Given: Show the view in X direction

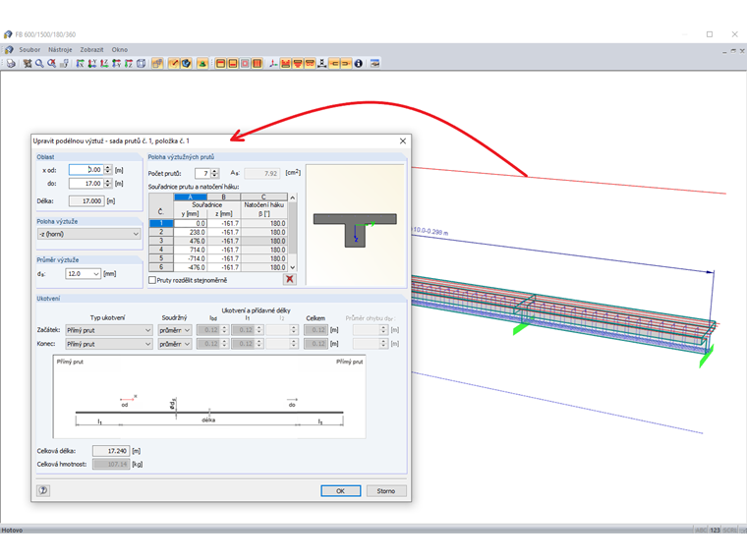Looking at the screenshot, I should [x=80, y=63].
